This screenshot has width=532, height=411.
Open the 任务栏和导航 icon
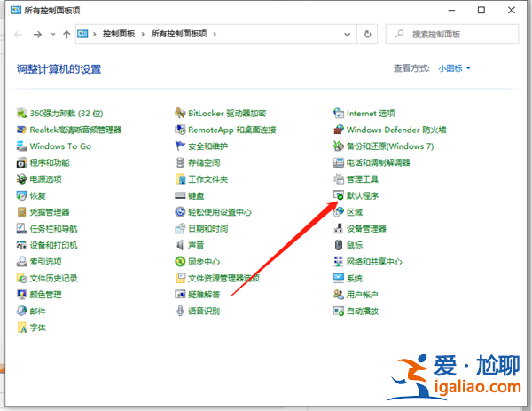point(21,229)
